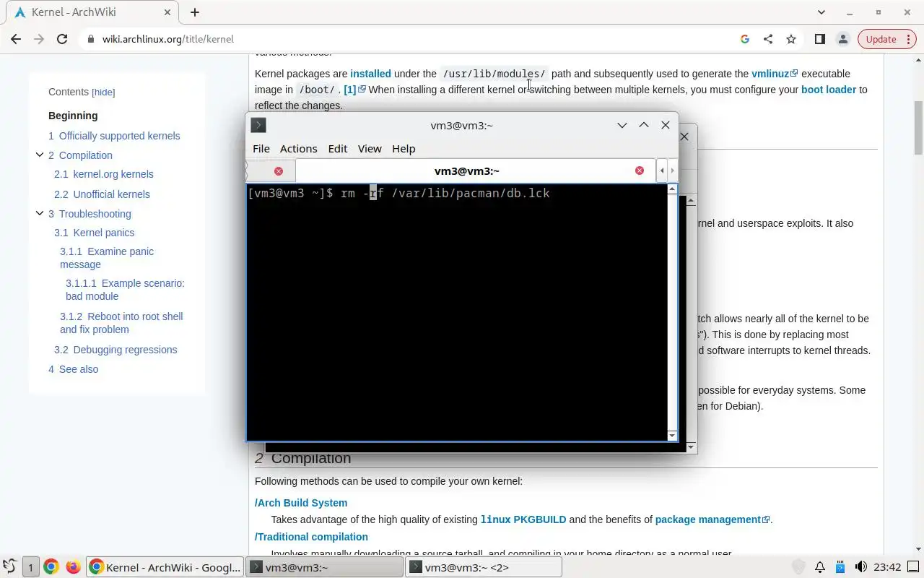Open the /Arch Build System link
924x578 pixels.
[x=301, y=503]
